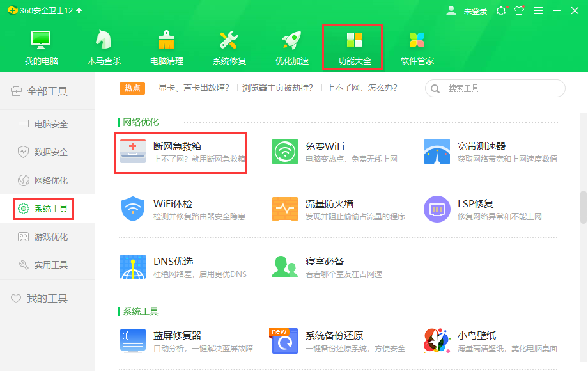Launch 寝室必备 people icon

(284, 266)
